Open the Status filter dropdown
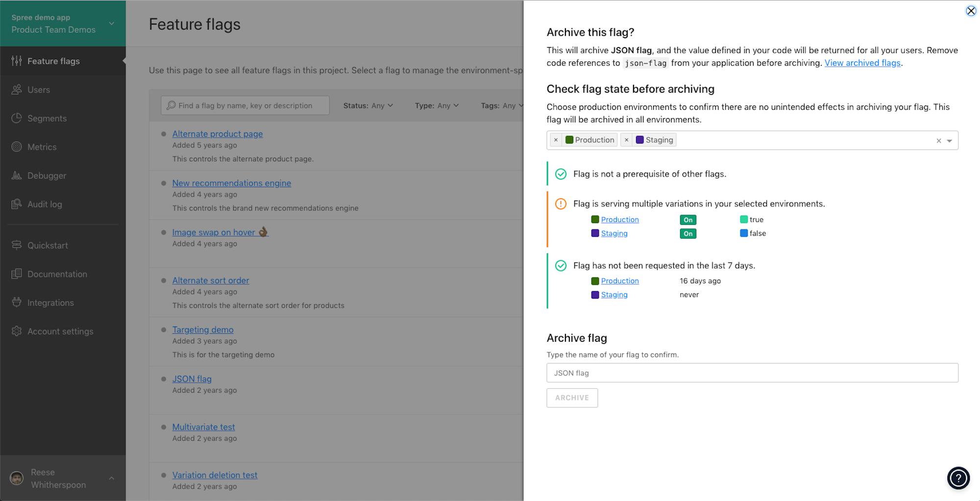This screenshot has width=980, height=501. click(368, 105)
